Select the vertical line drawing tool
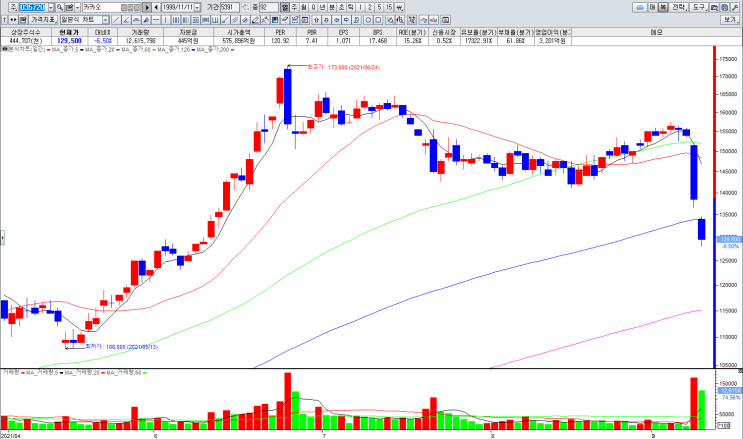 [165, 20]
